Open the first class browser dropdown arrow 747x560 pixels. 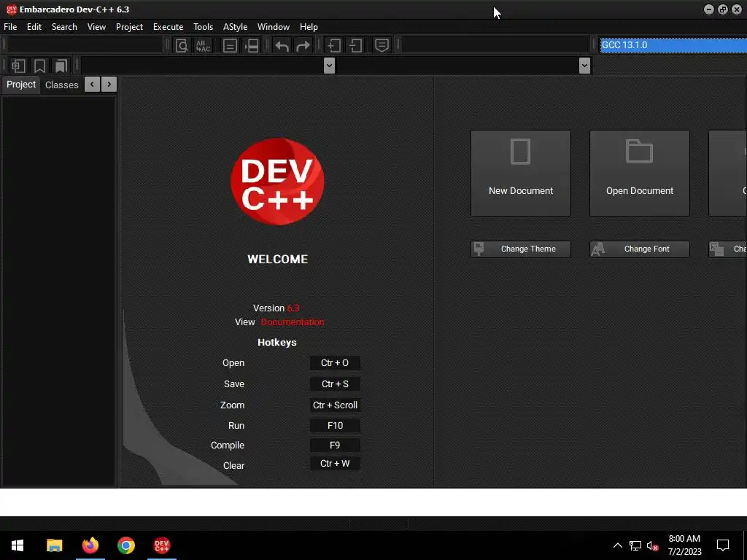pos(329,66)
